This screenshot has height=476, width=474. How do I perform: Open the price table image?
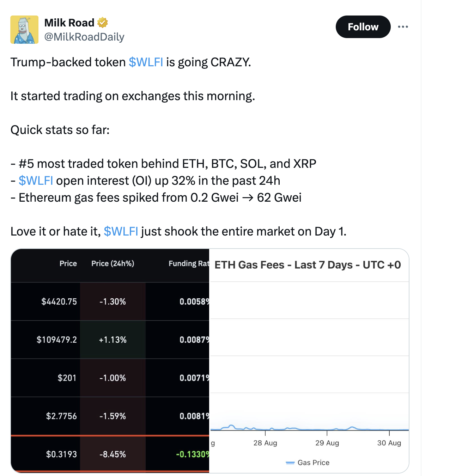tap(110, 361)
